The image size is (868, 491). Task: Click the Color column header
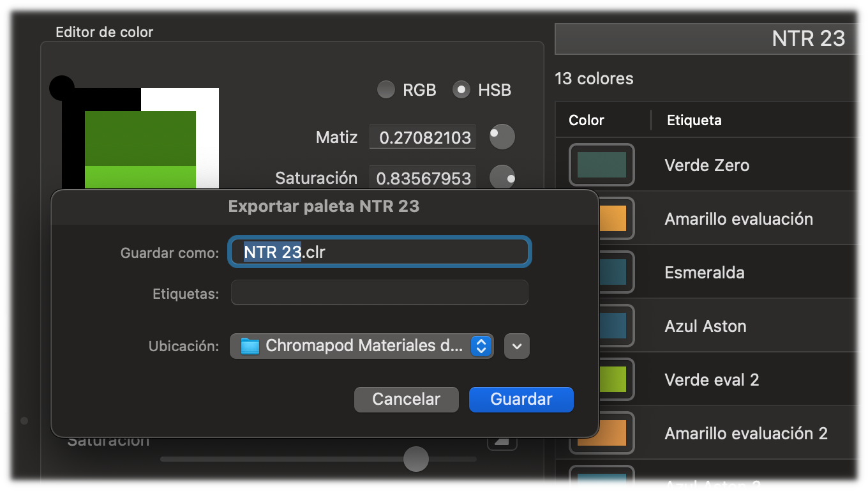pyautogui.click(x=587, y=120)
